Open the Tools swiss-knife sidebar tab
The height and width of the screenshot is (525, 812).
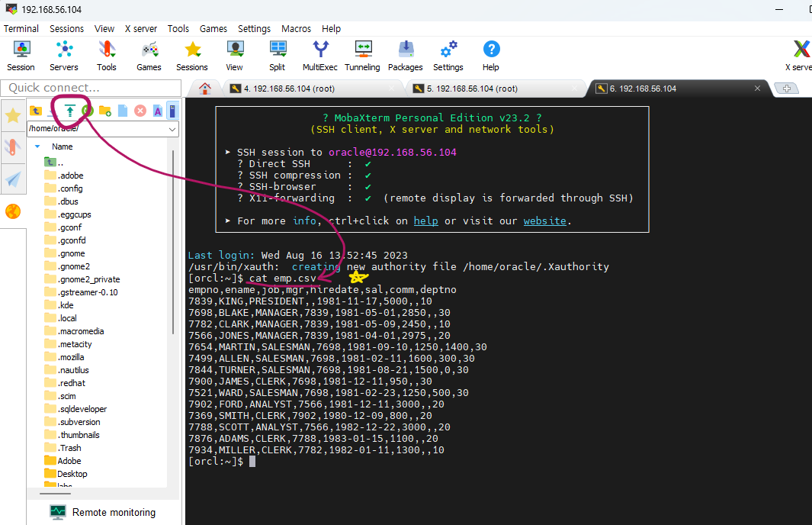[13, 147]
